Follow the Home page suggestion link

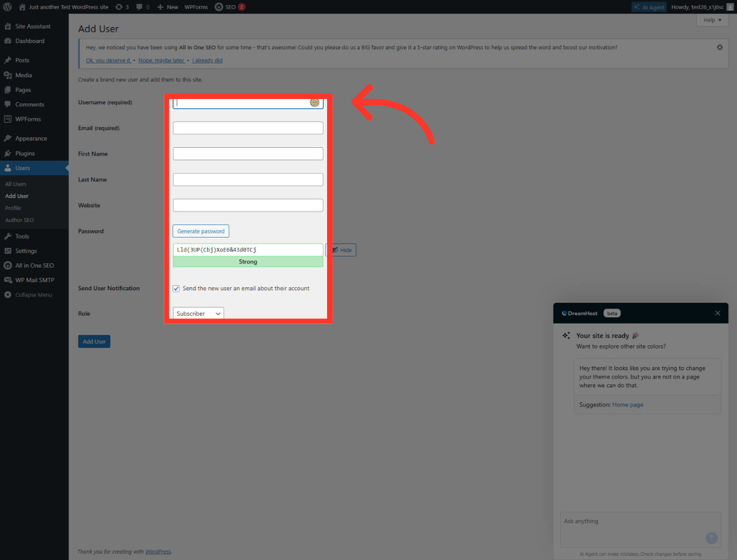(628, 405)
